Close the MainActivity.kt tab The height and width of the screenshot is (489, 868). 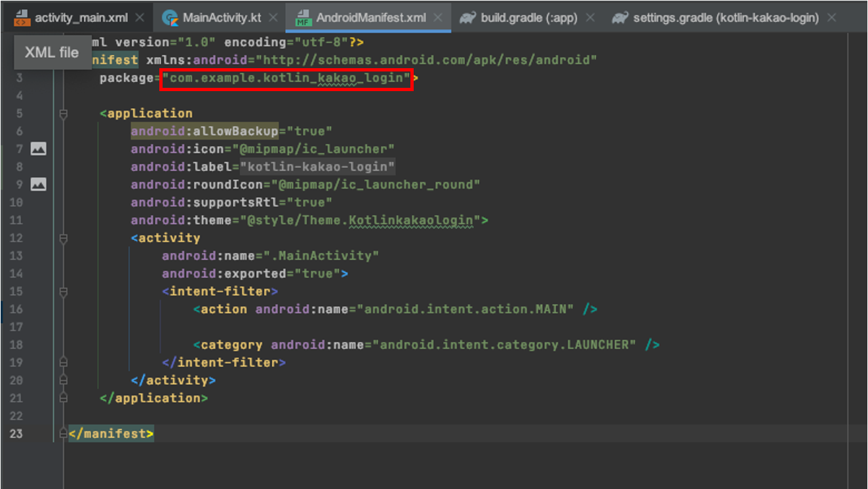click(x=273, y=18)
